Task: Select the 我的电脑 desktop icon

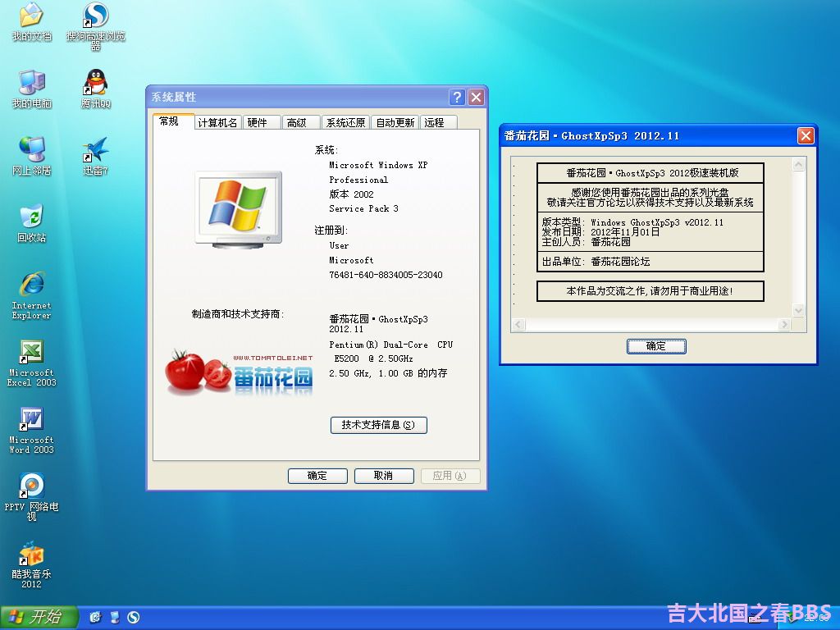Action: click(x=32, y=89)
